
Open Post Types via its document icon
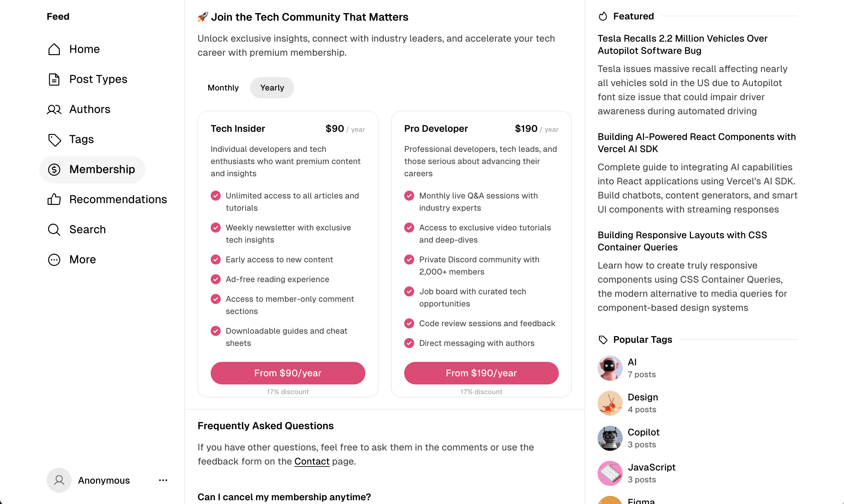click(x=54, y=79)
